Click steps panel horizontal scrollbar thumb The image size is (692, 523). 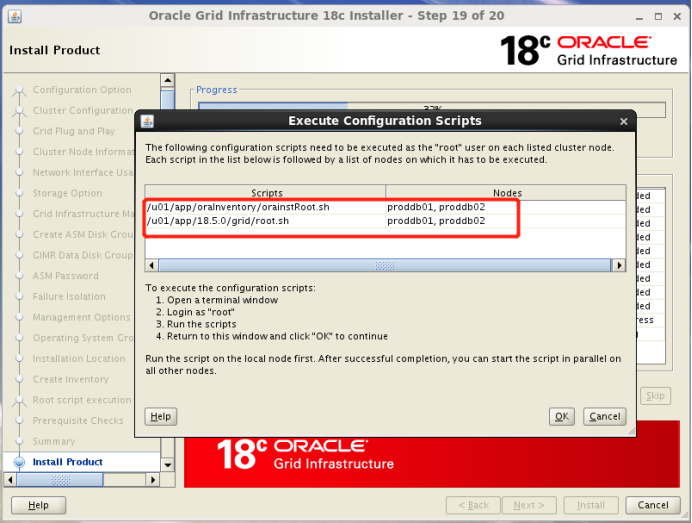tap(60, 479)
